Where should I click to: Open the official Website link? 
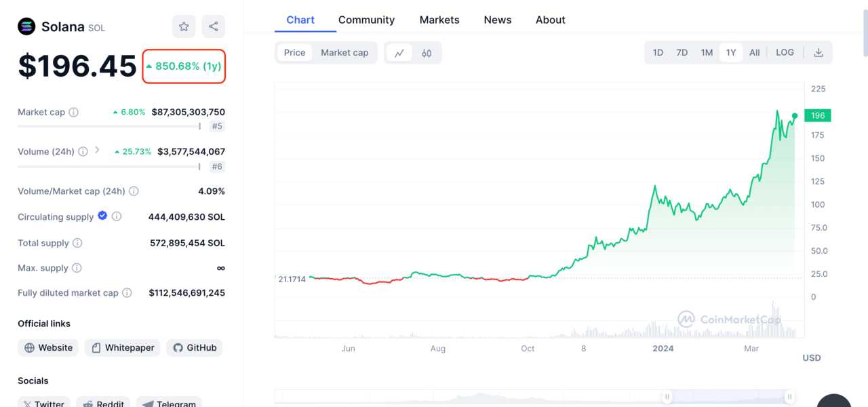[48, 348]
